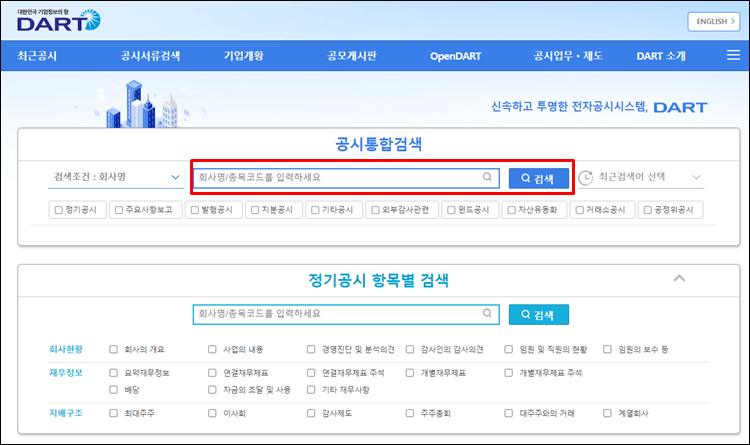Open the 기업개황 menu

click(243, 56)
